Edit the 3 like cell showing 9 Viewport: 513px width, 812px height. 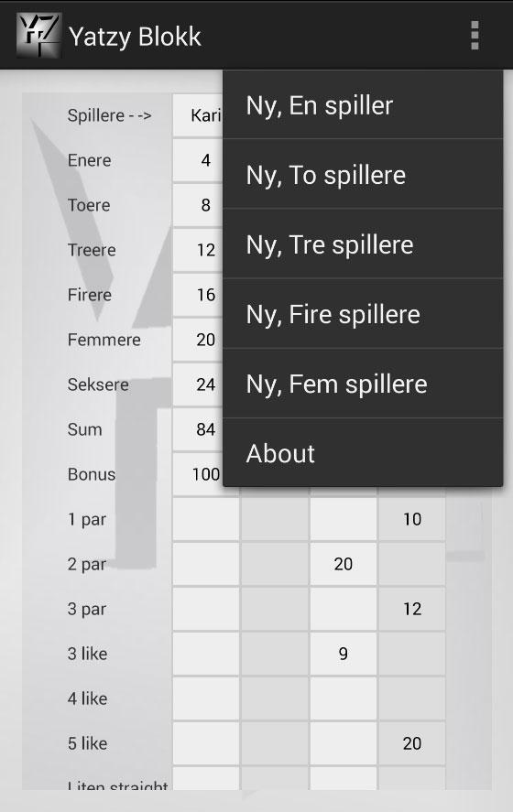click(x=343, y=654)
